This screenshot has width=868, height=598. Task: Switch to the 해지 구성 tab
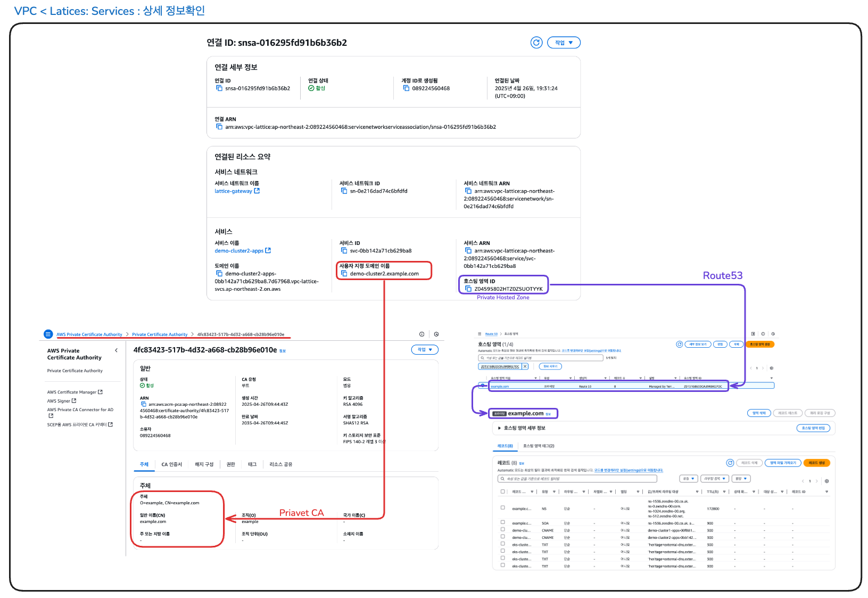tap(204, 464)
